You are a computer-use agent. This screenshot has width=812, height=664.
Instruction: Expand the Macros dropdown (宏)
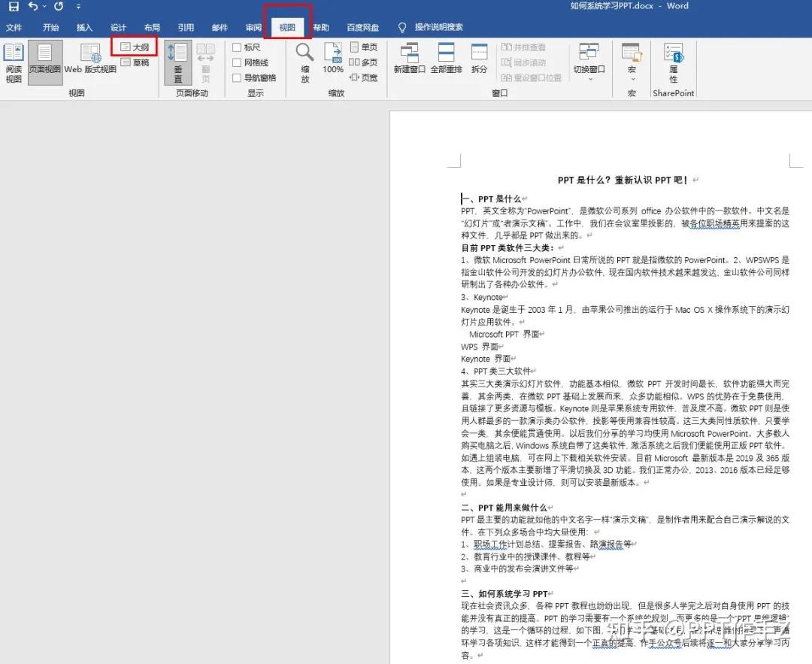[630, 60]
